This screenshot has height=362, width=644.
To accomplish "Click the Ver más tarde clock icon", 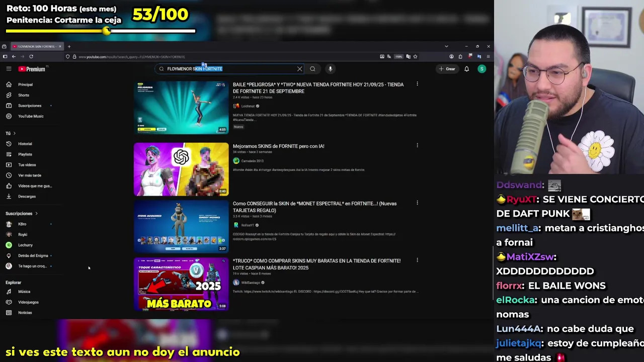I will click(x=9, y=175).
